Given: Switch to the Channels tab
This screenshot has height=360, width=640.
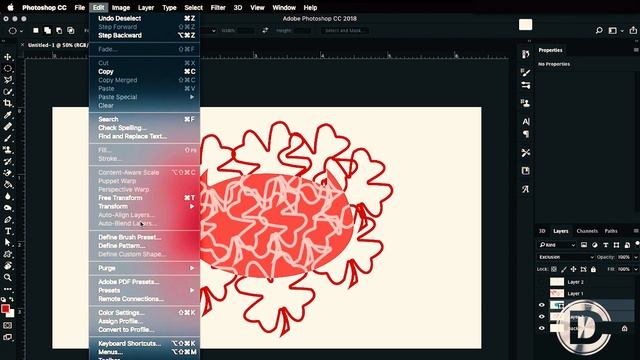Looking at the screenshot, I should 587,231.
